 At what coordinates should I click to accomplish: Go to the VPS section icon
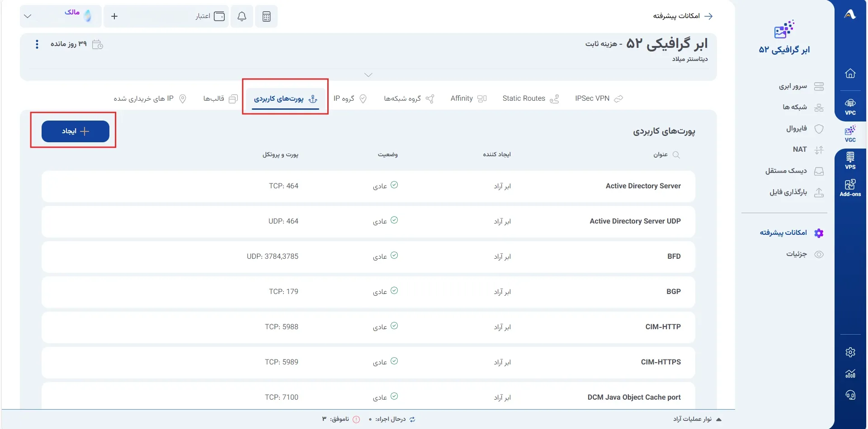[x=850, y=161]
